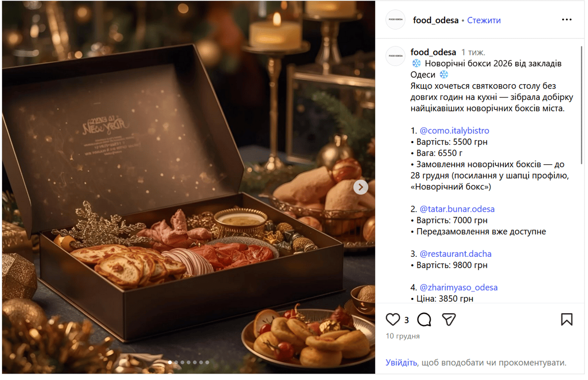Viewport: 588px width, 380px height.
Task: Open @restaurant.dacha profile link
Action: click(455, 254)
